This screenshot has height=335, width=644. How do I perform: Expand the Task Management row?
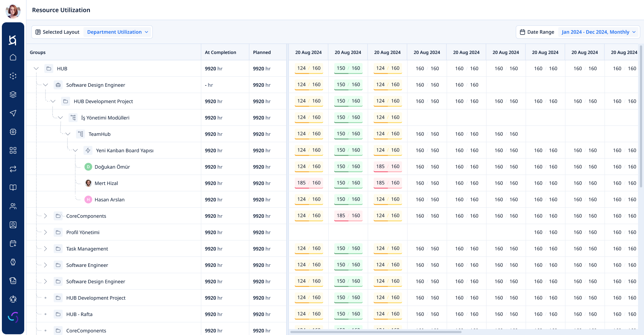pyautogui.click(x=45, y=249)
